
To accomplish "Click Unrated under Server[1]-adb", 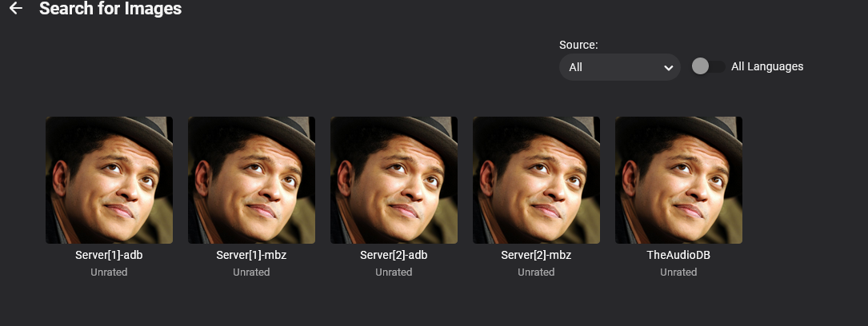I will tap(109, 272).
